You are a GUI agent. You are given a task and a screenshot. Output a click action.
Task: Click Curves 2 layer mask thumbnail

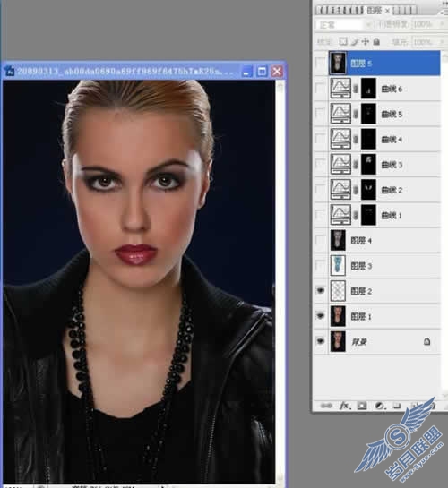[x=368, y=190]
